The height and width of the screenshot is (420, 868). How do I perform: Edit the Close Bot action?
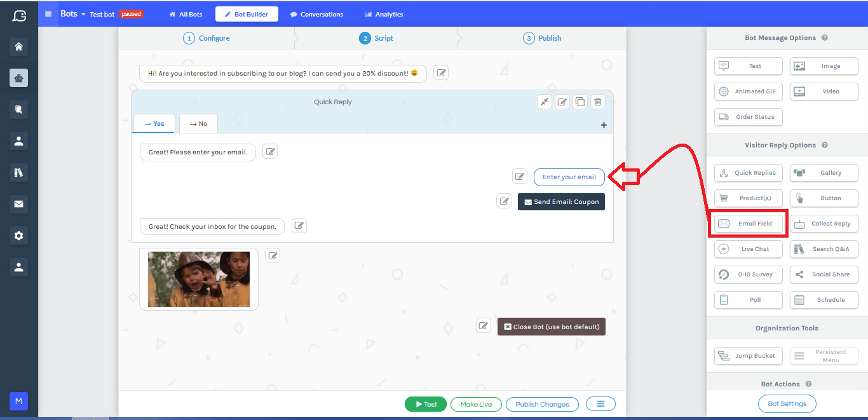click(484, 326)
